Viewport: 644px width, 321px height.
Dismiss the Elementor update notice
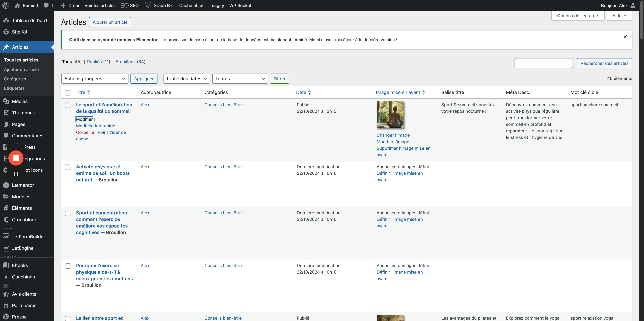[x=625, y=37]
